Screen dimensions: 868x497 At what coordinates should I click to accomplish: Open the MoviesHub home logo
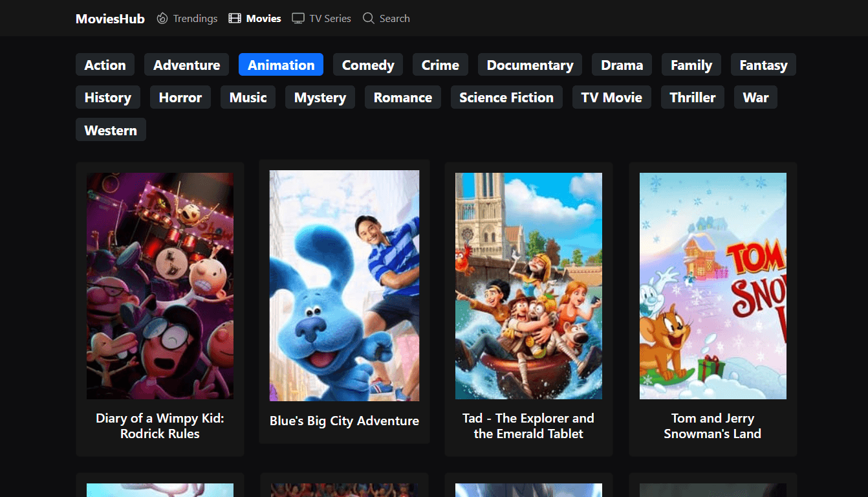(x=110, y=18)
